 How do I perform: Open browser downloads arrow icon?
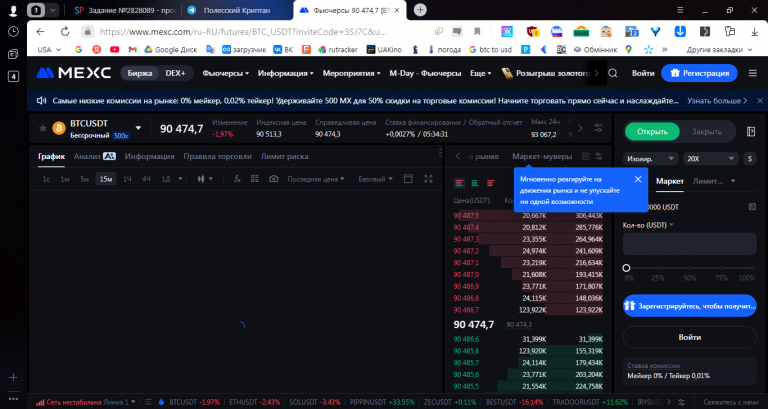tap(754, 31)
